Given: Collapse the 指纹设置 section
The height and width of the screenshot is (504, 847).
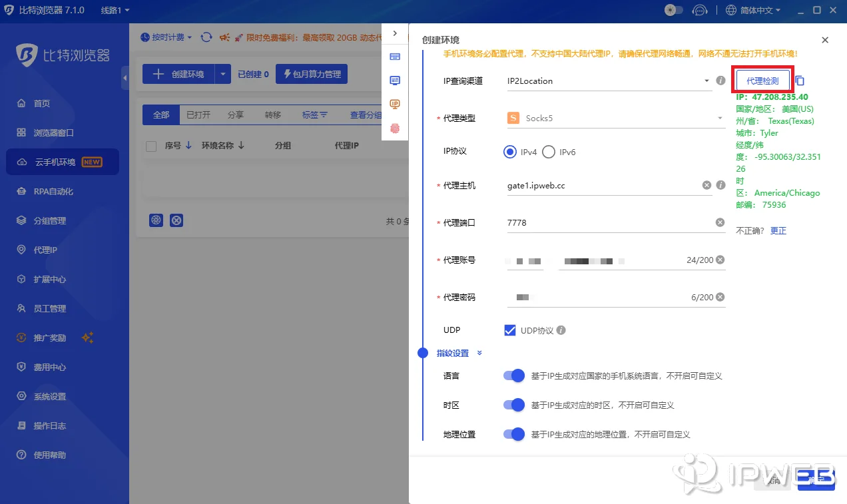Looking at the screenshot, I should [x=479, y=353].
